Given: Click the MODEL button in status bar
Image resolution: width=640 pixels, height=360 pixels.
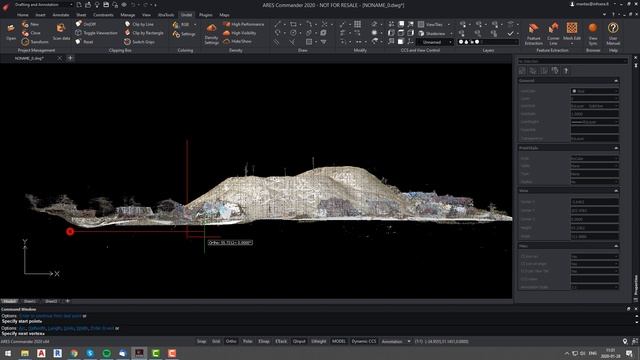Looking at the screenshot, I should [x=339, y=341].
